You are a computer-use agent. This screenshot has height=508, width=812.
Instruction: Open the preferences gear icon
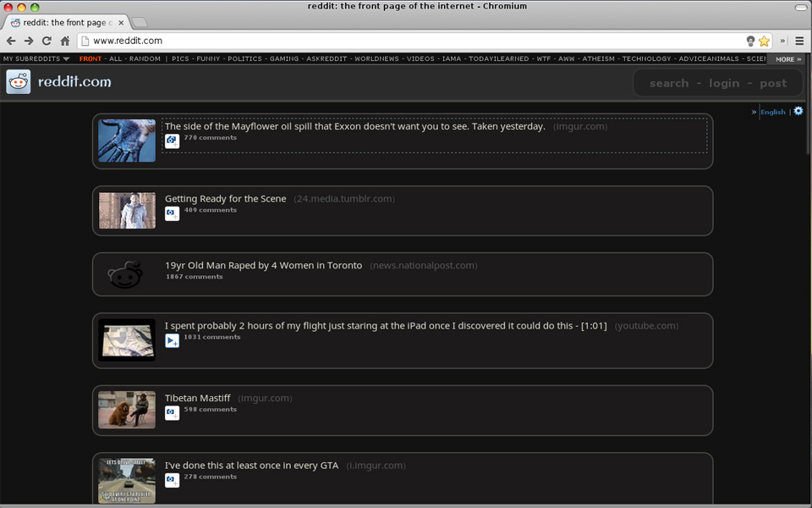coord(798,111)
